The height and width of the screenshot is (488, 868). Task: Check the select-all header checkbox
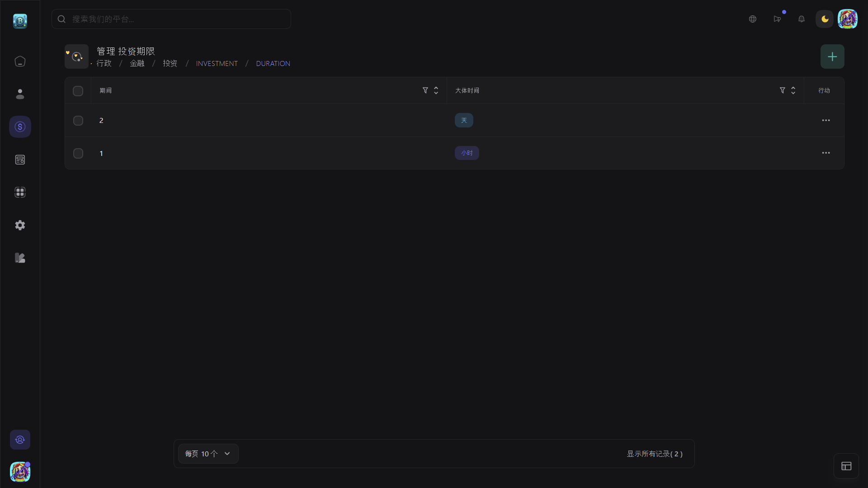click(x=78, y=91)
